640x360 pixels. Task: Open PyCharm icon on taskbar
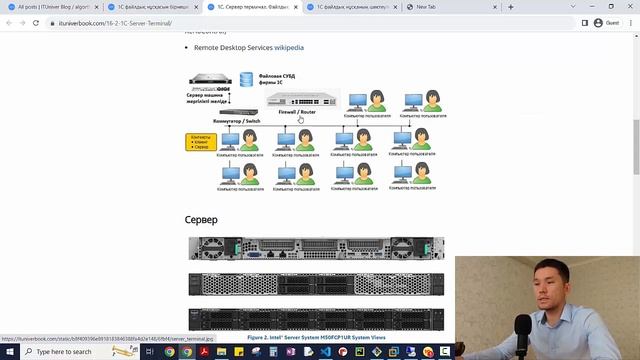[360, 351]
